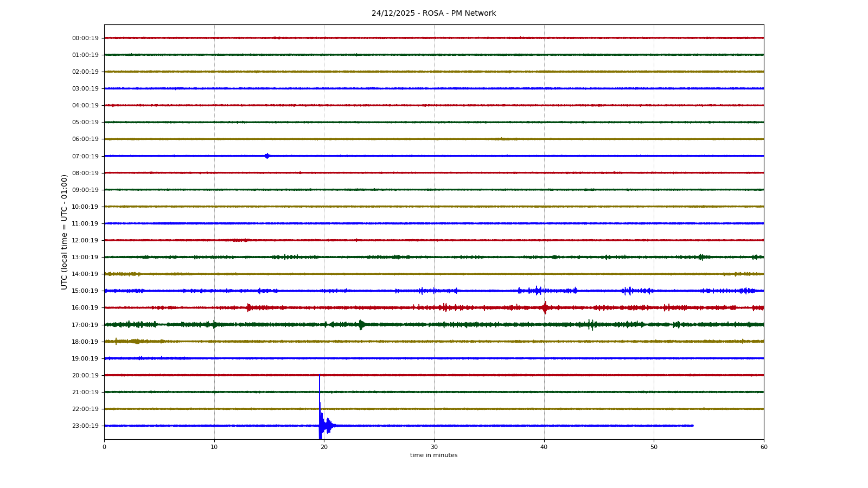Click the end of the 23:00:19 blue trace
This screenshot has height=488, width=868.
coord(692,426)
